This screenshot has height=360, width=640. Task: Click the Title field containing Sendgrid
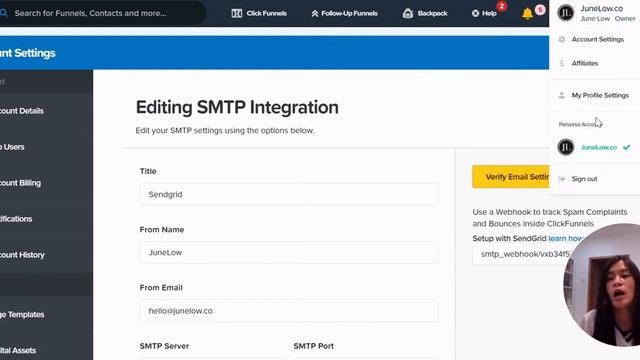(289, 194)
